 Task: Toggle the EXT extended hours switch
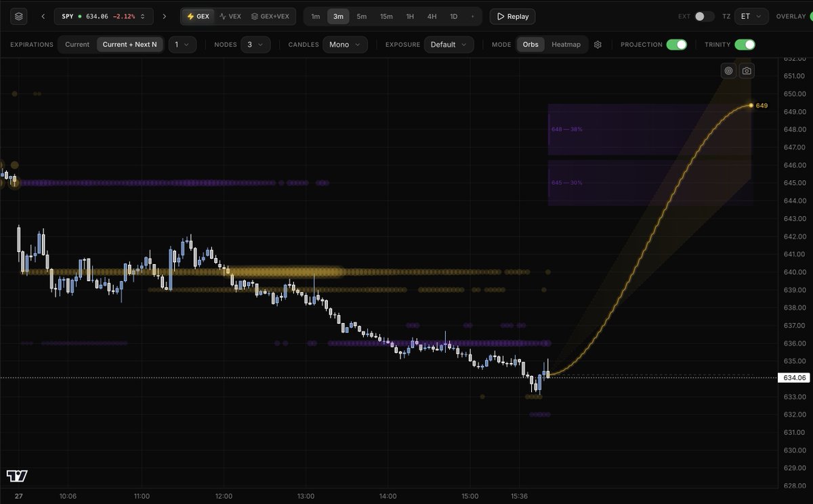pos(704,16)
